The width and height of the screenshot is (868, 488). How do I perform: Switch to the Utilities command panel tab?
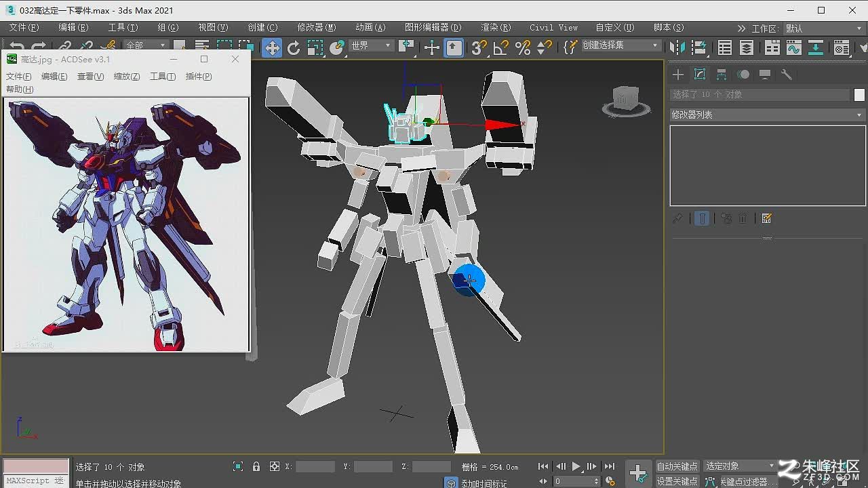pyautogui.click(x=787, y=75)
